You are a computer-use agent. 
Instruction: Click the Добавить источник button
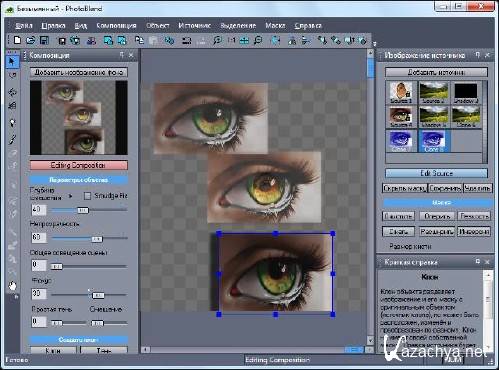436,72
